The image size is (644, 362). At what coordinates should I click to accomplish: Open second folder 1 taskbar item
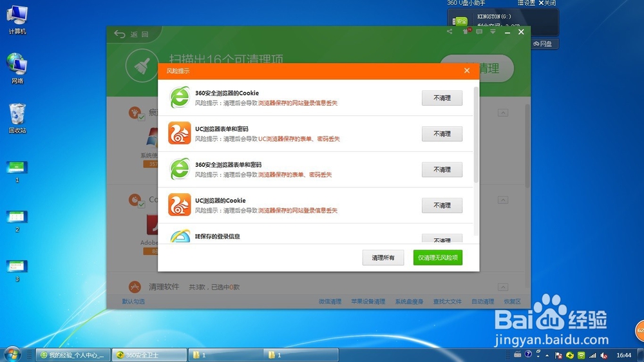(301, 355)
